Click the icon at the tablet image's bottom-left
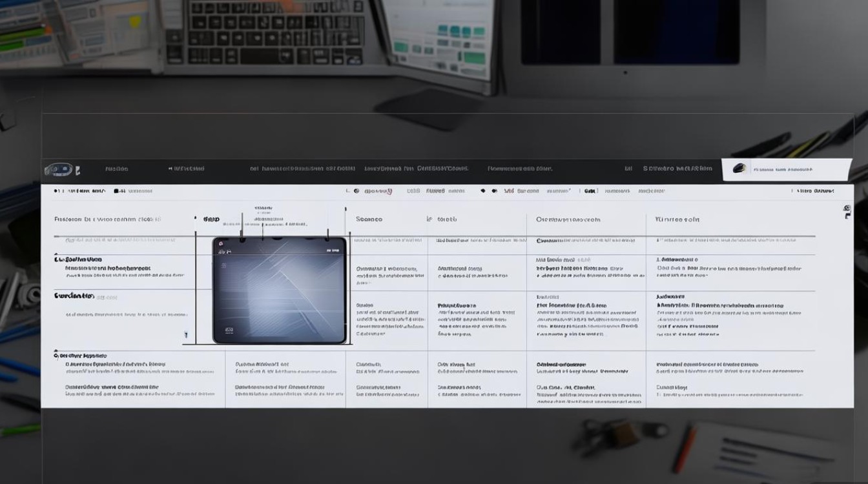 [228, 330]
